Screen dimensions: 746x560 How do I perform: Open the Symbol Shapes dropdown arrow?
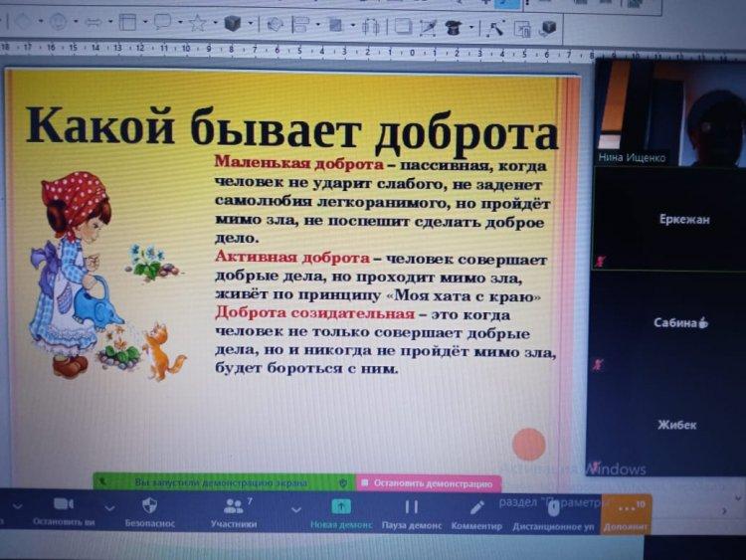(76, 22)
